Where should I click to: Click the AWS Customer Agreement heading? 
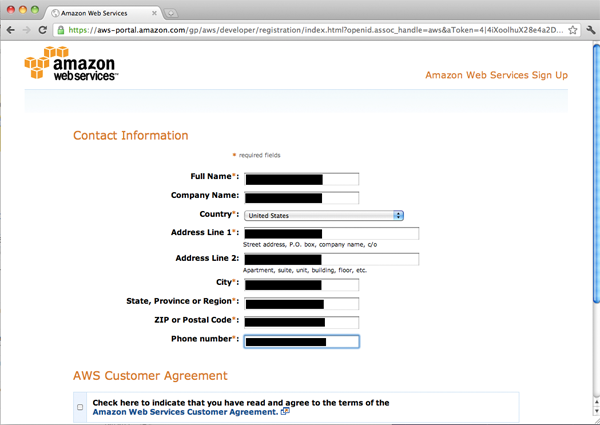coord(150,376)
